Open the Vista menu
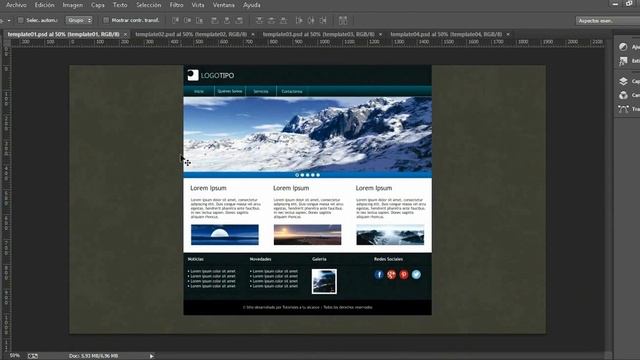Screen dimensions: 640x360 [x=198, y=5]
